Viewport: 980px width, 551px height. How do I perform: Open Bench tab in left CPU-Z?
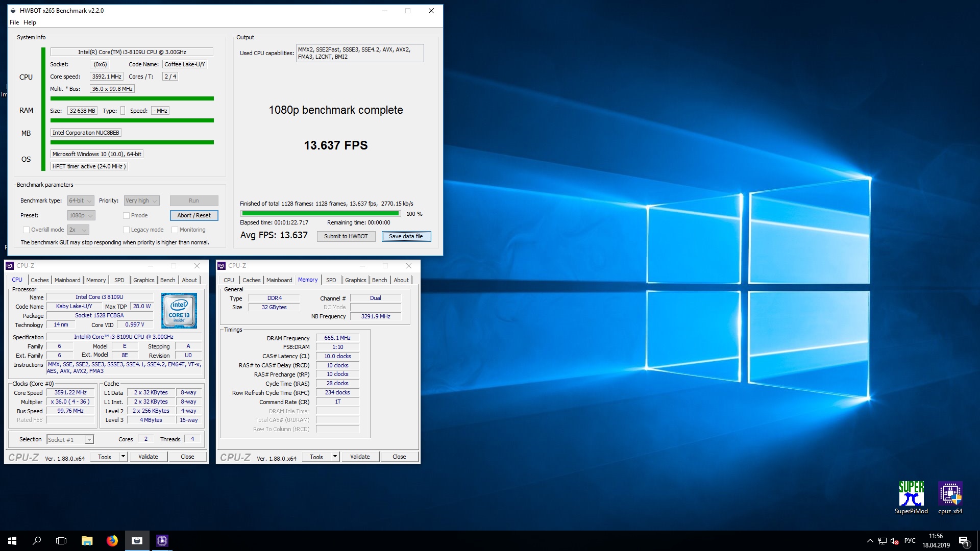(167, 280)
